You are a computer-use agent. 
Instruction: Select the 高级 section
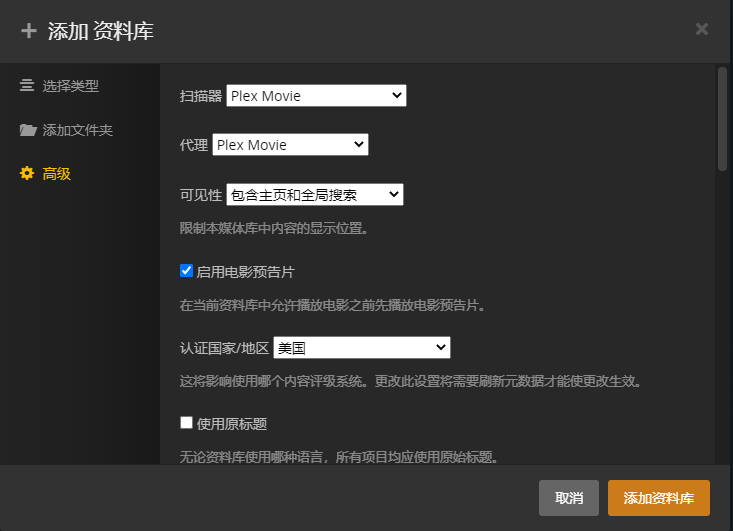click(45, 173)
